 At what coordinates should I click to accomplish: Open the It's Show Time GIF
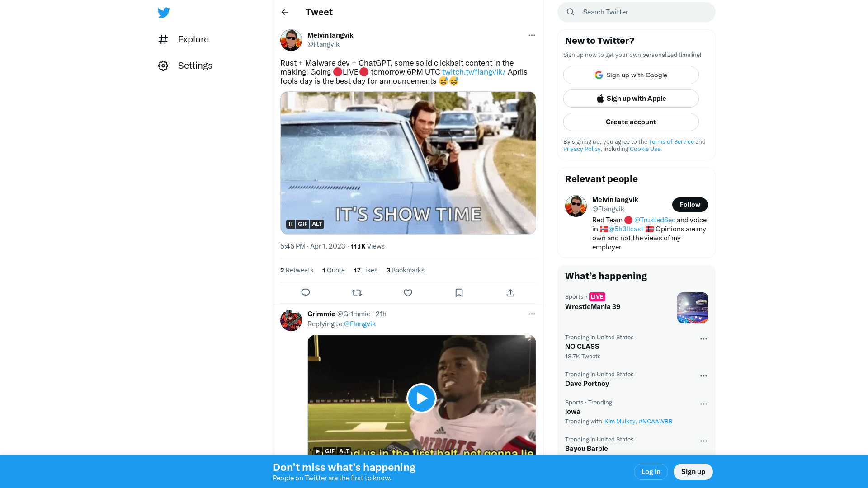tap(408, 163)
